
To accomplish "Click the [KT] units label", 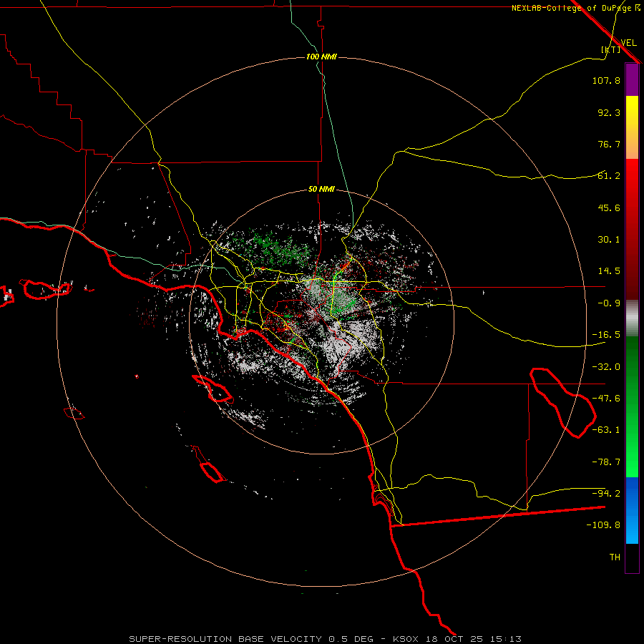I will (x=611, y=49).
